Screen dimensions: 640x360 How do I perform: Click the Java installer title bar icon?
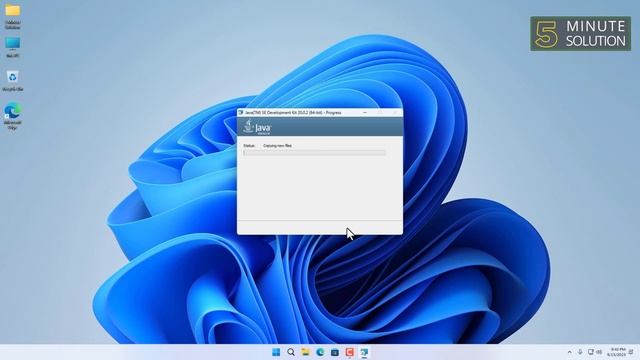[241, 112]
